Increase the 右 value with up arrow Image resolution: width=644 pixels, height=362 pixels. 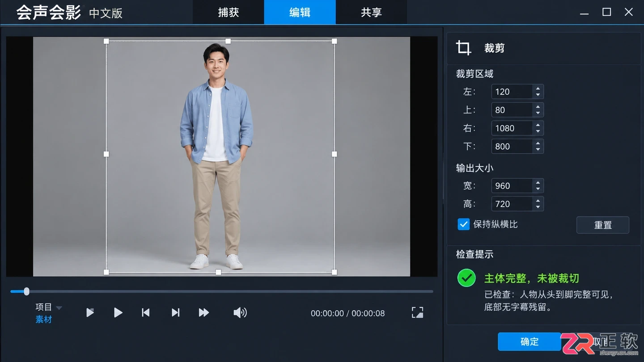pos(538,125)
